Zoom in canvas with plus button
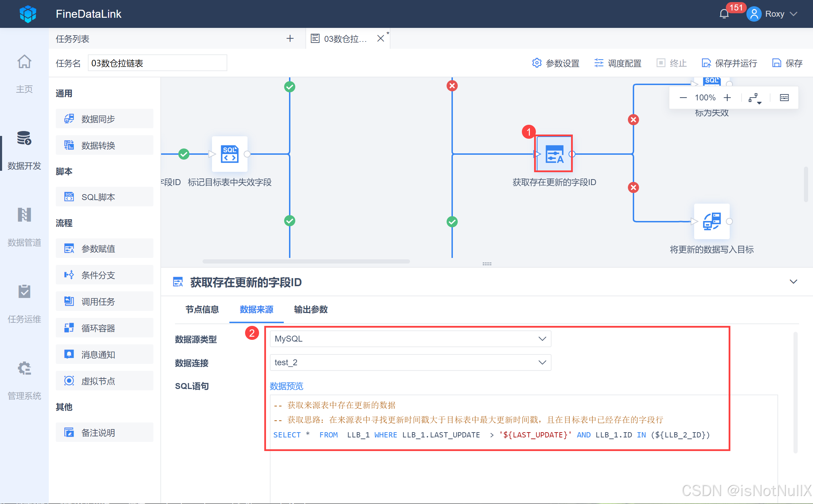The width and height of the screenshot is (813, 504). [x=727, y=98]
